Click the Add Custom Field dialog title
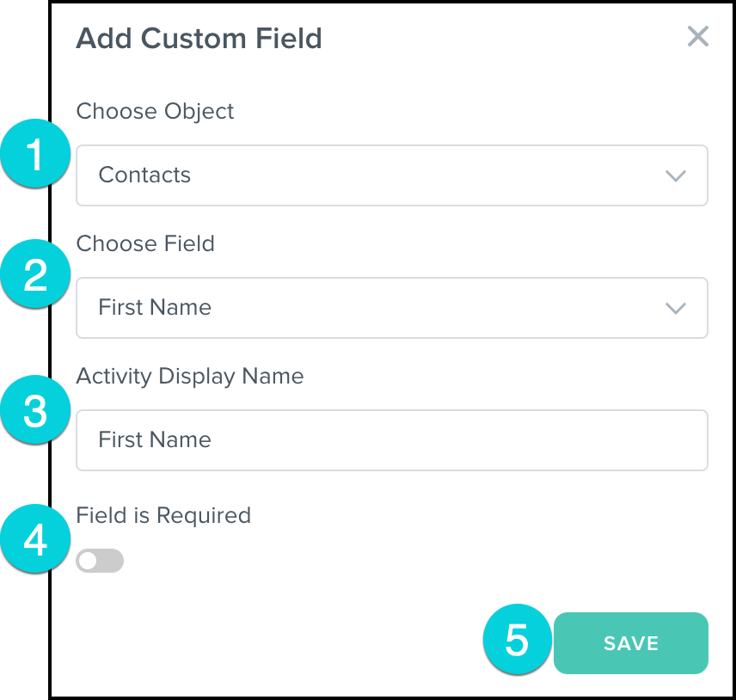Screen dimensions: 736x700 coord(199,39)
